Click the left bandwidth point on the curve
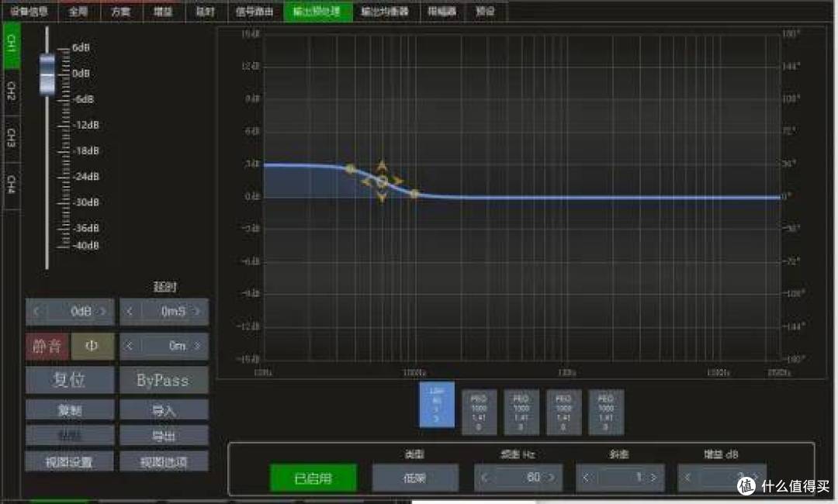Screen dimensions: 838x504 (x=350, y=169)
